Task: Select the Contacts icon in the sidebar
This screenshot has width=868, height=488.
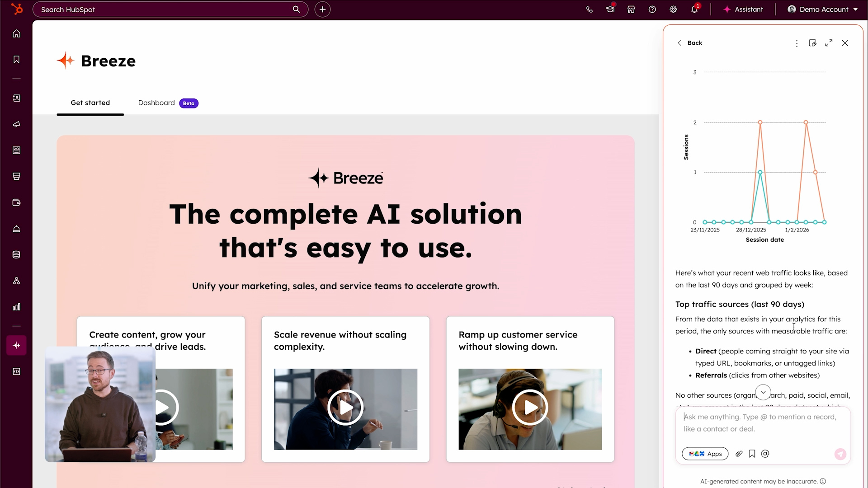Action: [16, 98]
